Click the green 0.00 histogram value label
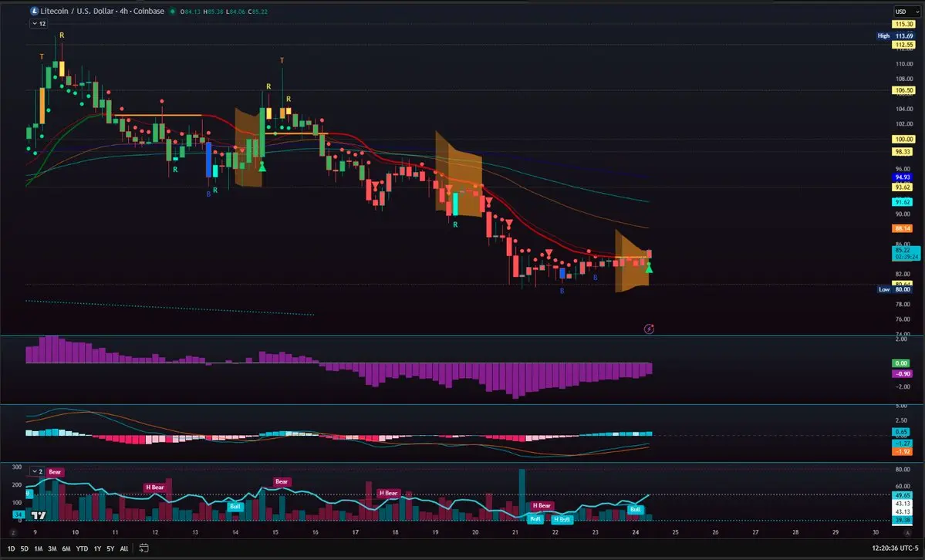This screenshot has height=560, width=925. click(x=901, y=363)
